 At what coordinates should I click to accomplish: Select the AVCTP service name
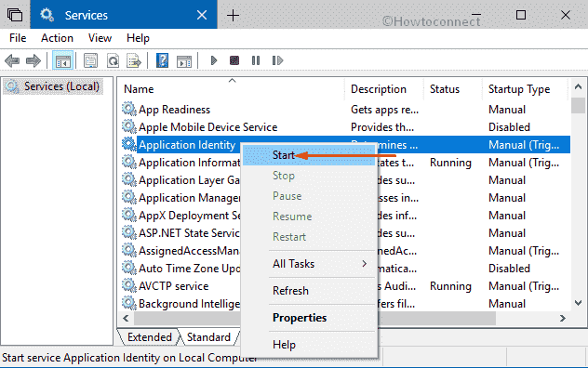[173, 286]
